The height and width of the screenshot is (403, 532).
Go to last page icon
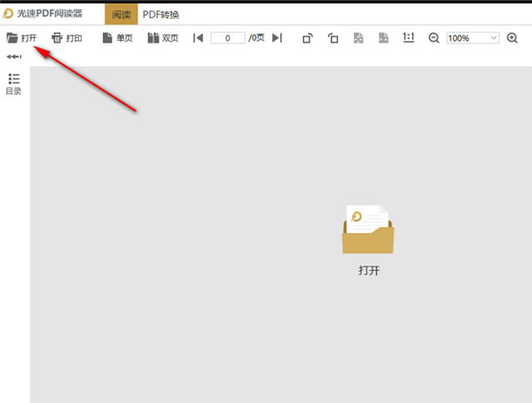point(278,38)
